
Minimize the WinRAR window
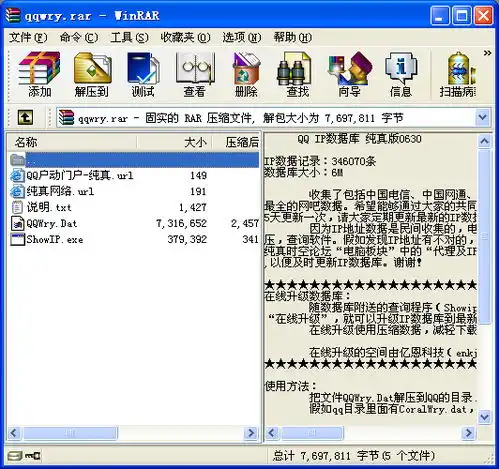(440, 16)
